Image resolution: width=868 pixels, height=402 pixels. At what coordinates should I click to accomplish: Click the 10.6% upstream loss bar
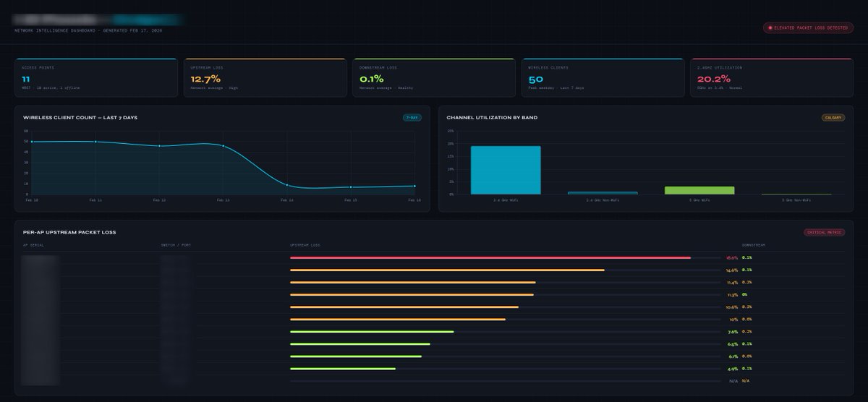tap(404, 307)
